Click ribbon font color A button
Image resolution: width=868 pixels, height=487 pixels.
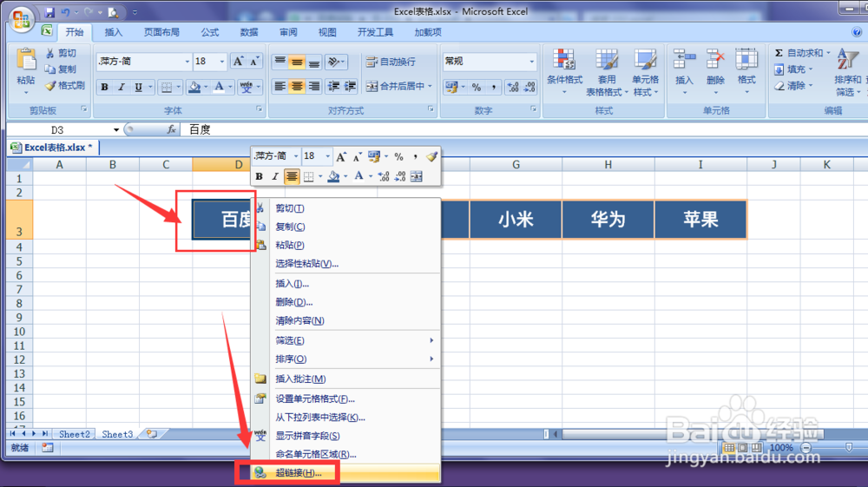tap(220, 87)
